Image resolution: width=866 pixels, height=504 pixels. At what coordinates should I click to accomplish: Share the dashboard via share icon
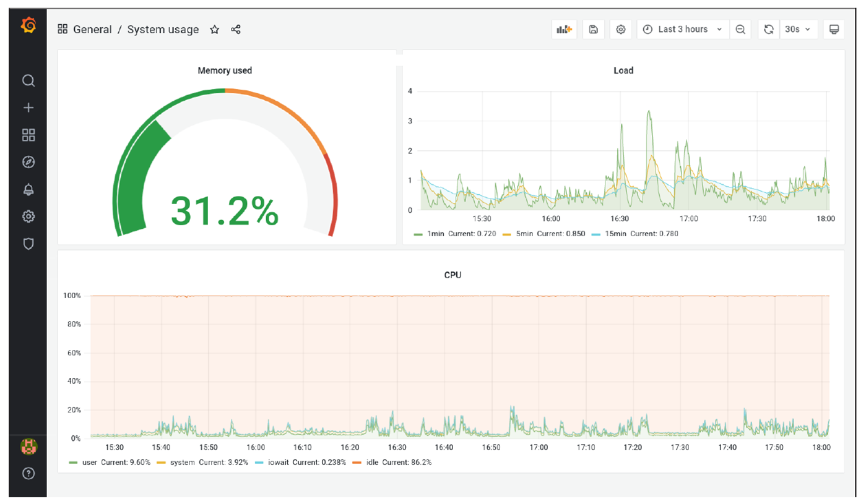[236, 29]
